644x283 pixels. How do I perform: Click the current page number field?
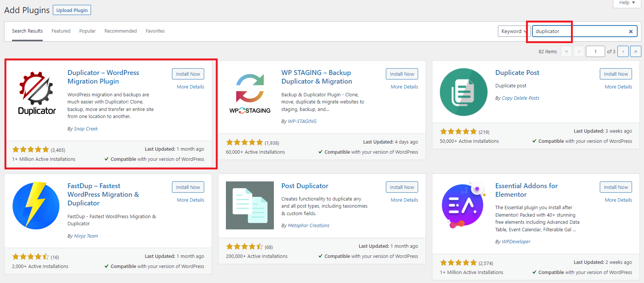(x=595, y=51)
